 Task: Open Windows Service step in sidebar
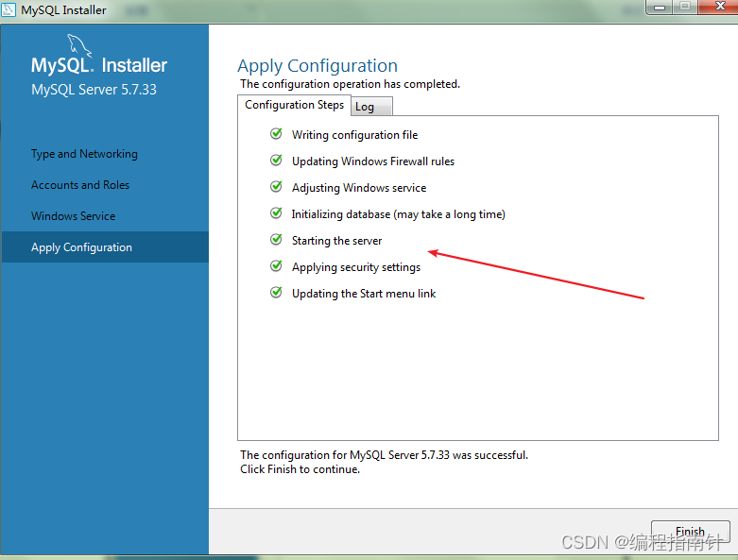pos(73,216)
